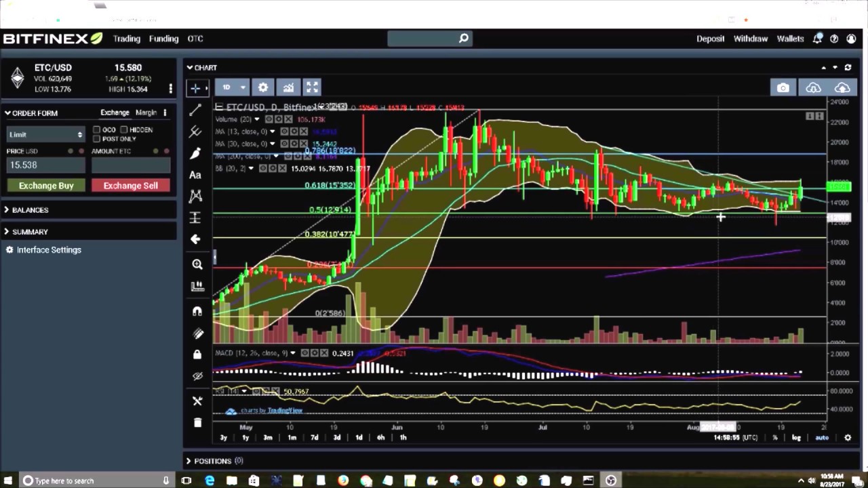Select the measure and forecast tool
Image resolution: width=868 pixels, height=488 pixels.
tap(195, 218)
